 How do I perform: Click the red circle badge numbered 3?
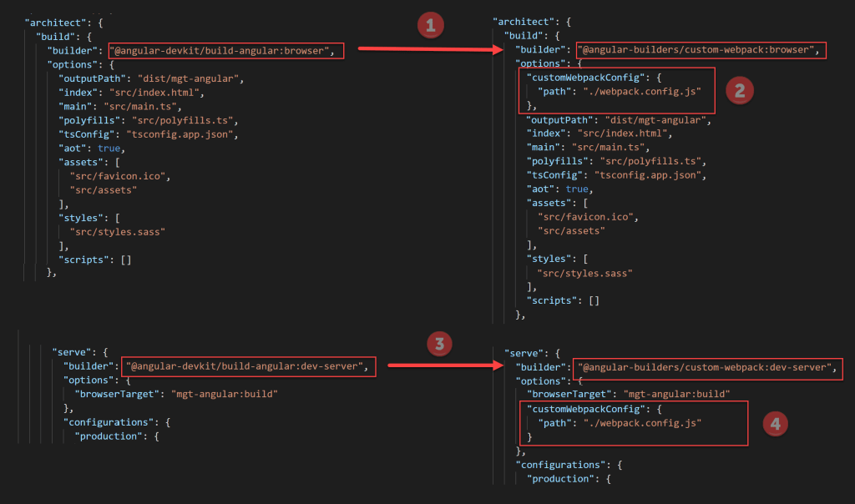(440, 342)
